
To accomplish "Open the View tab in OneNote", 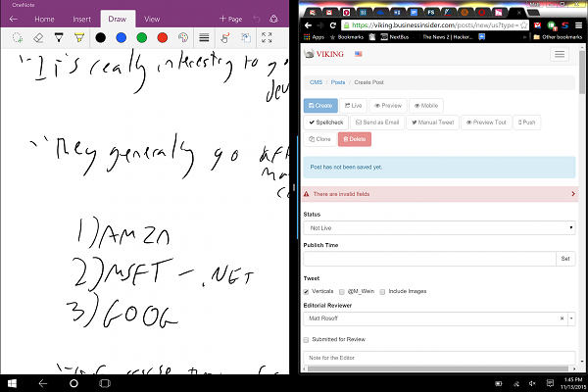I will [152, 19].
